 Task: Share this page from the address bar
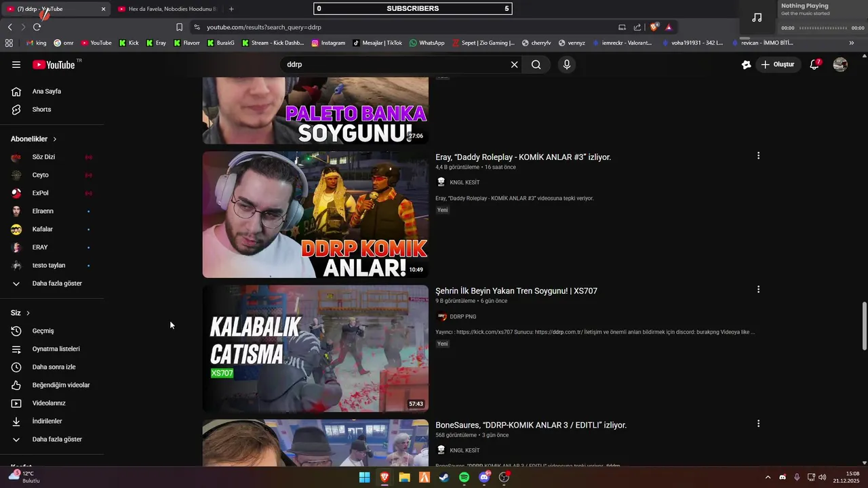click(x=637, y=27)
